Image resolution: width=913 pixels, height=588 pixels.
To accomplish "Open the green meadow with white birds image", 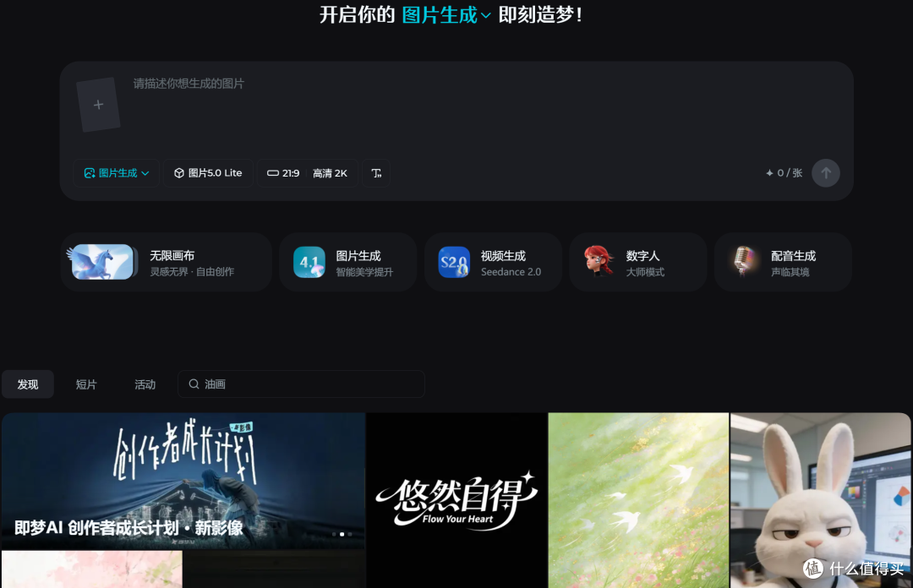I will point(638,500).
